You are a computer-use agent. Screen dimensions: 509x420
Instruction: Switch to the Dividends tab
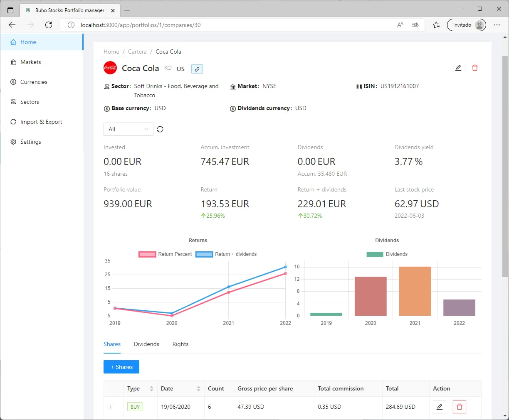tap(146, 344)
